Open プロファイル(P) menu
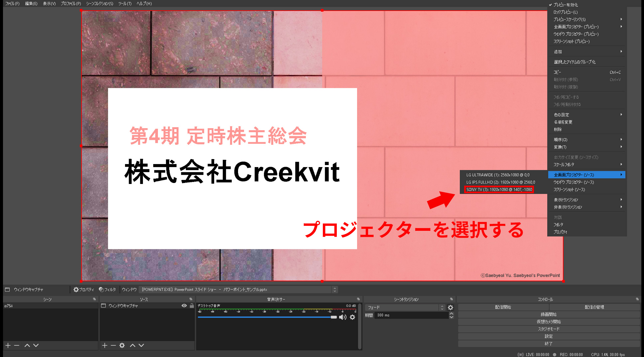Image resolution: width=644 pixels, height=357 pixels. tap(71, 3)
